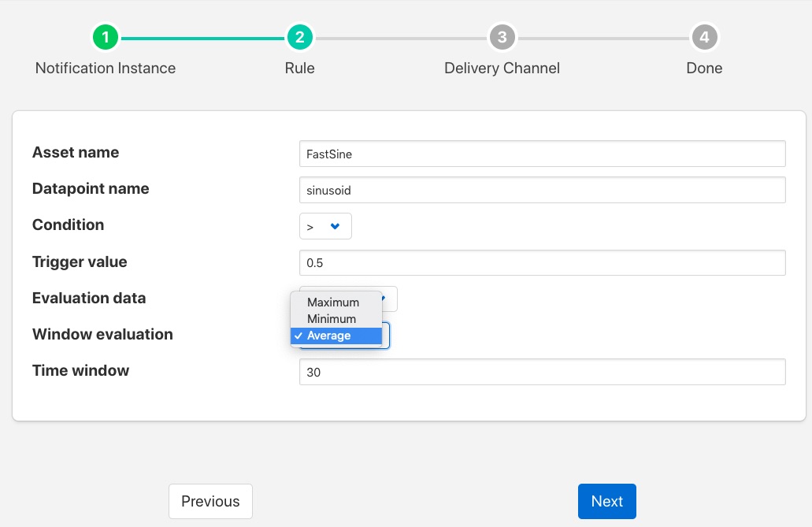Click the step 4 circle icon
812x527 pixels.
704,37
